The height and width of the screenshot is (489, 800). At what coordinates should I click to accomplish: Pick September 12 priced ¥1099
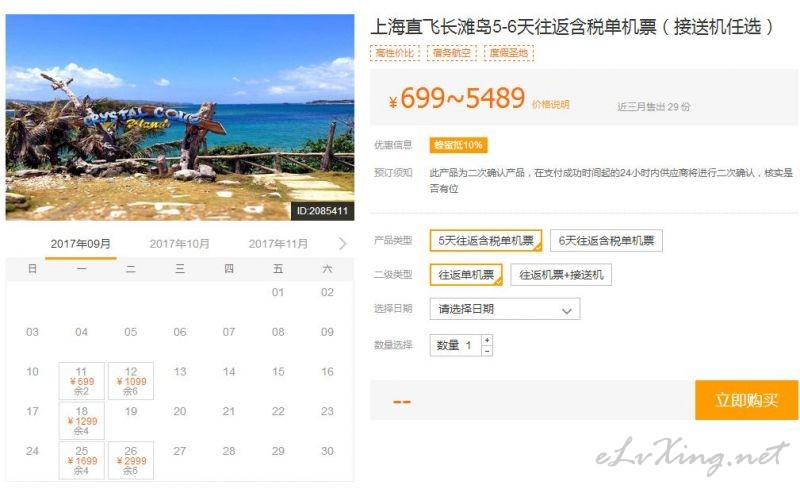(x=131, y=381)
